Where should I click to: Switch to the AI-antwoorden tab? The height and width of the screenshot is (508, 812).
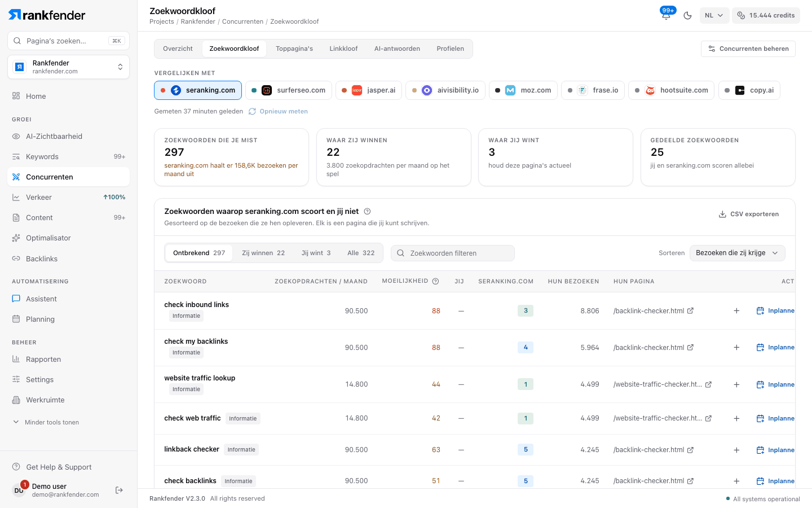click(x=397, y=49)
